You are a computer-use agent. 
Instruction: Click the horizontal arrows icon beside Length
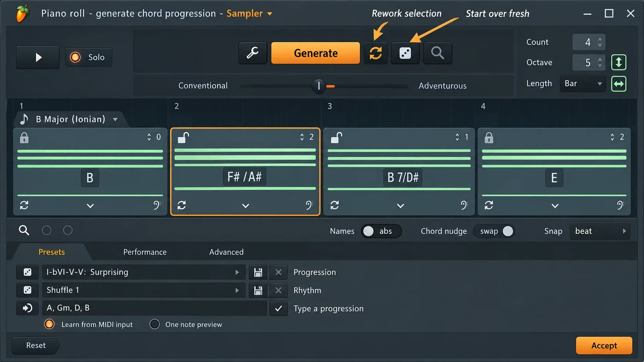[x=619, y=84]
